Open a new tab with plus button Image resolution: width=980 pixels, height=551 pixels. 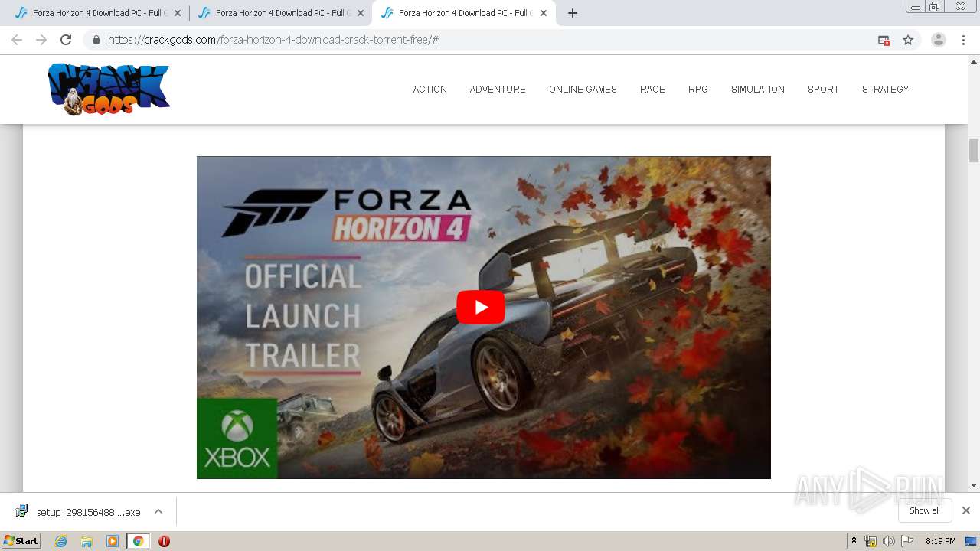(572, 13)
